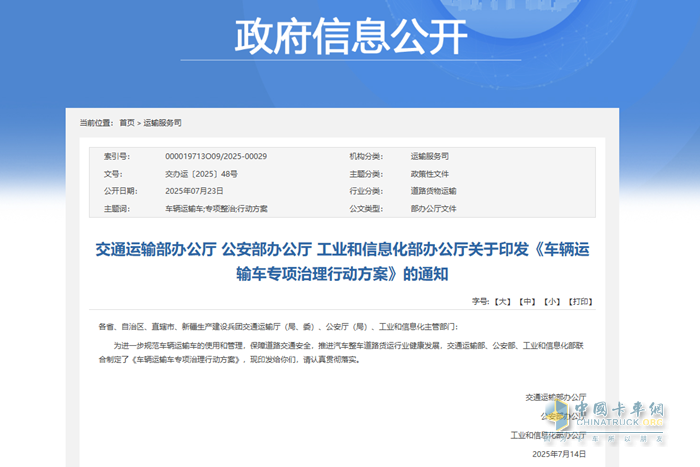The width and height of the screenshot is (700, 467).
Task: Click the 交通运输部办公厅 signature line
Action: pos(554,397)
